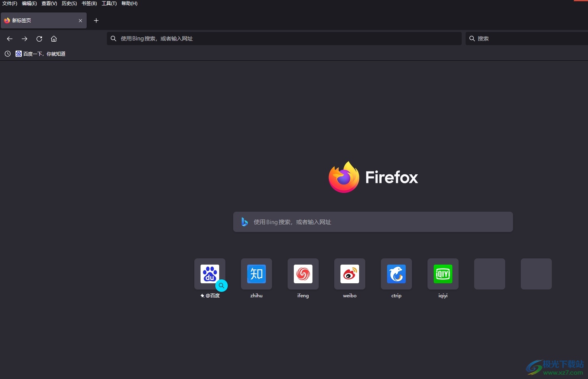
Task: Click the Firefox logo on new tab page
Action: pos(373,177)
